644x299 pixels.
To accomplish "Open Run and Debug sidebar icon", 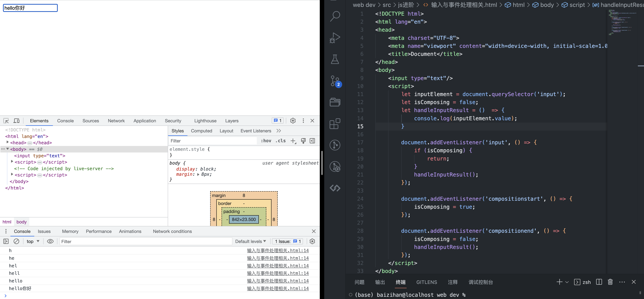I will (335, 38).
